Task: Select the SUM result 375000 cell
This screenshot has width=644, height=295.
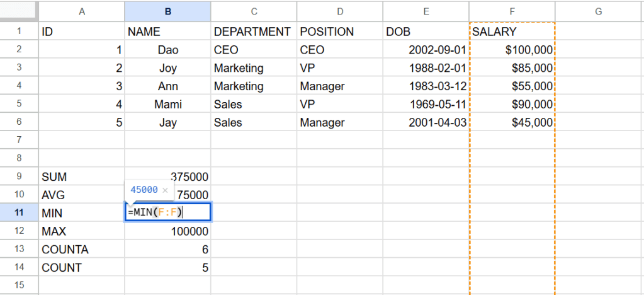Action: tap(167, 177)
